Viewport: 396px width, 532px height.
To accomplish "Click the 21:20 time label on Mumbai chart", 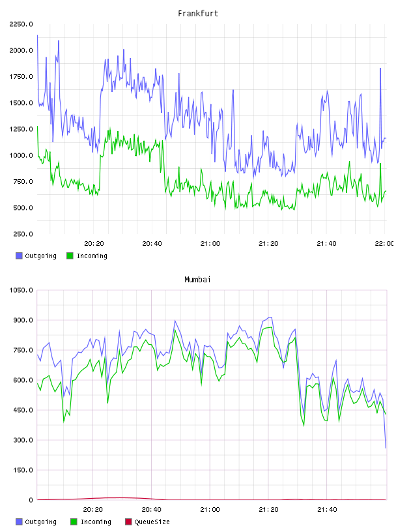I will point(268,510).
